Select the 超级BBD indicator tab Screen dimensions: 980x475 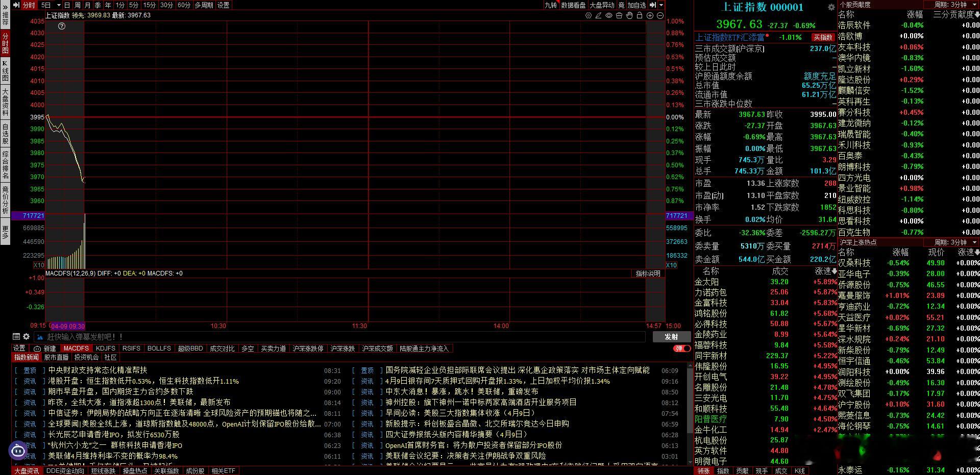click(190, 348)
